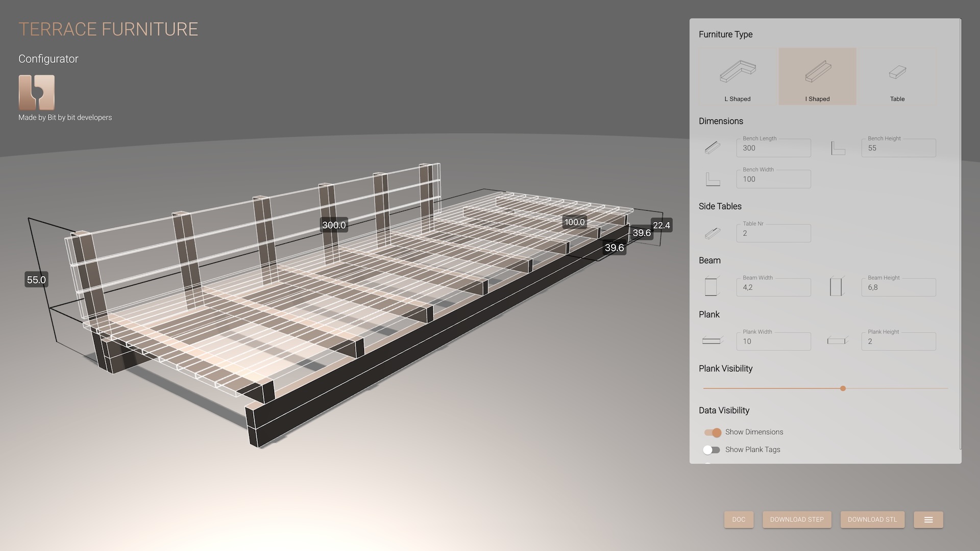
Task: Disable the Show Dimensions toggle
Action: 713,433
